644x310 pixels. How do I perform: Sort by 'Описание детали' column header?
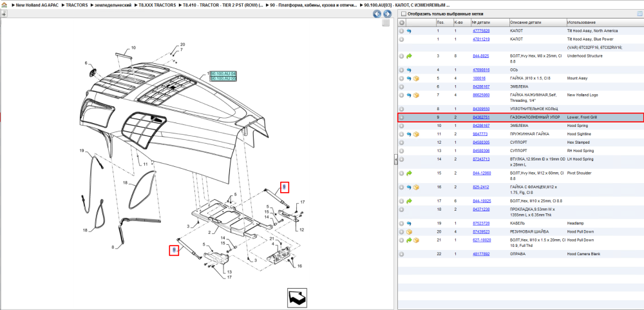(537, 22)
